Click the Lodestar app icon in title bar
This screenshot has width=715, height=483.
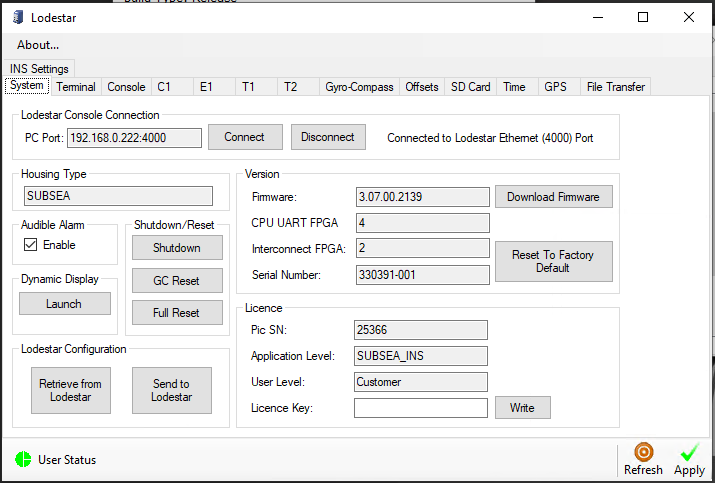17,17
